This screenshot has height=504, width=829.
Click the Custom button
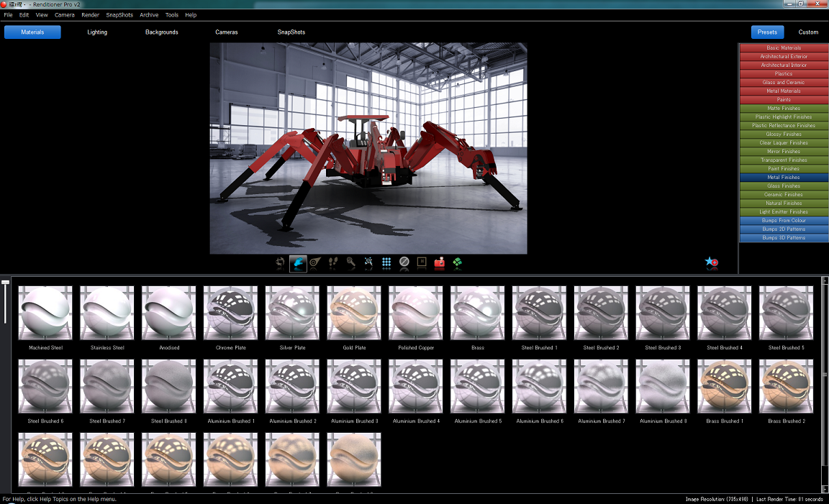click(808, 32)
